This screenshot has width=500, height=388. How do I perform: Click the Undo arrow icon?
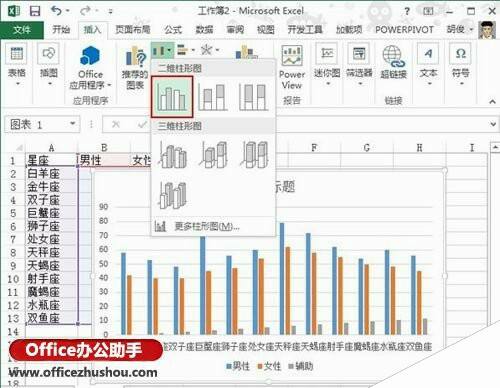56,11
